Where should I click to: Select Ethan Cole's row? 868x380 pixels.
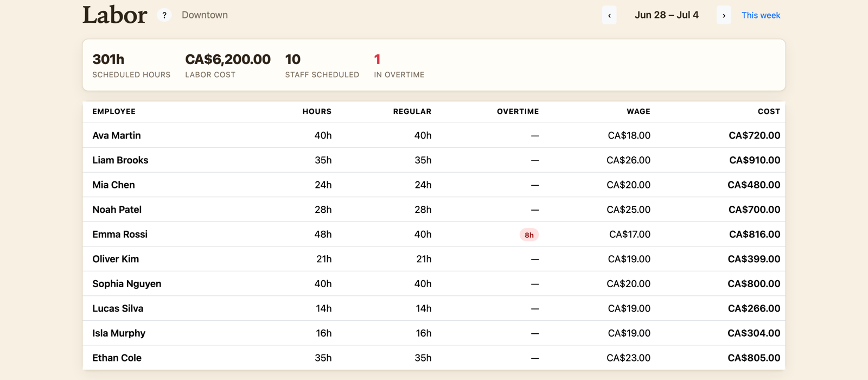pyautogui.click(x=434, y=358)
